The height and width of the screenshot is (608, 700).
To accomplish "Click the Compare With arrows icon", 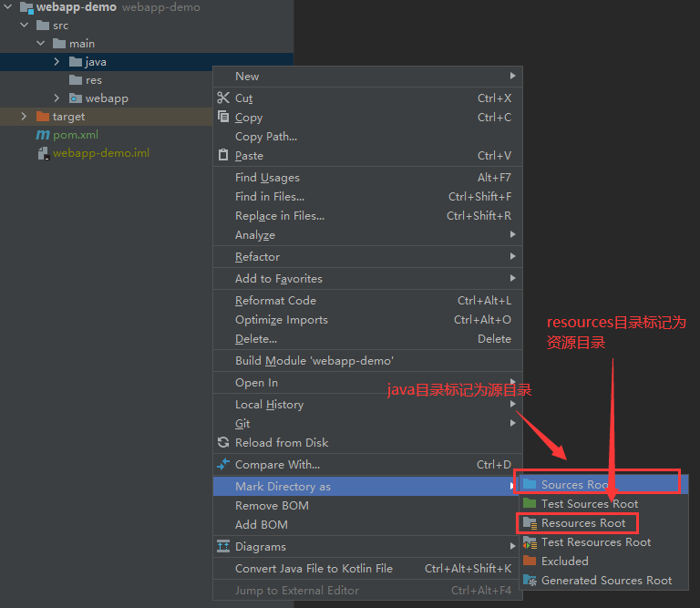I will (223, 464).
